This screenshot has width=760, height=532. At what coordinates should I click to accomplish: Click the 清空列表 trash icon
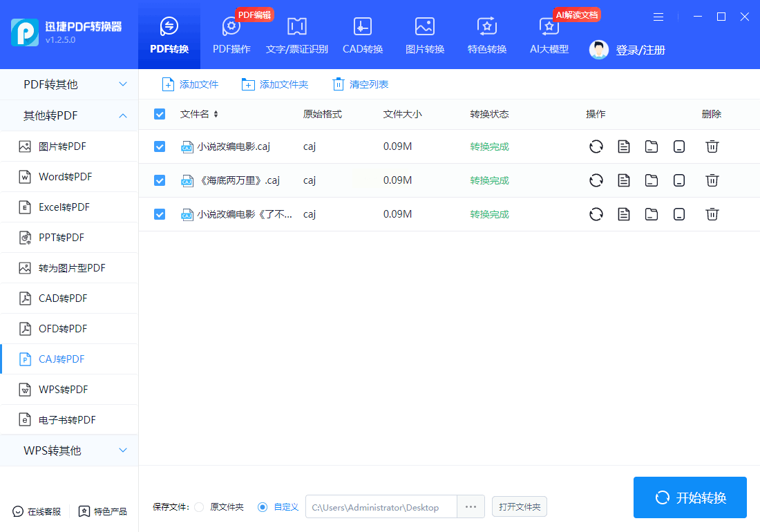[x=338, y=84]
